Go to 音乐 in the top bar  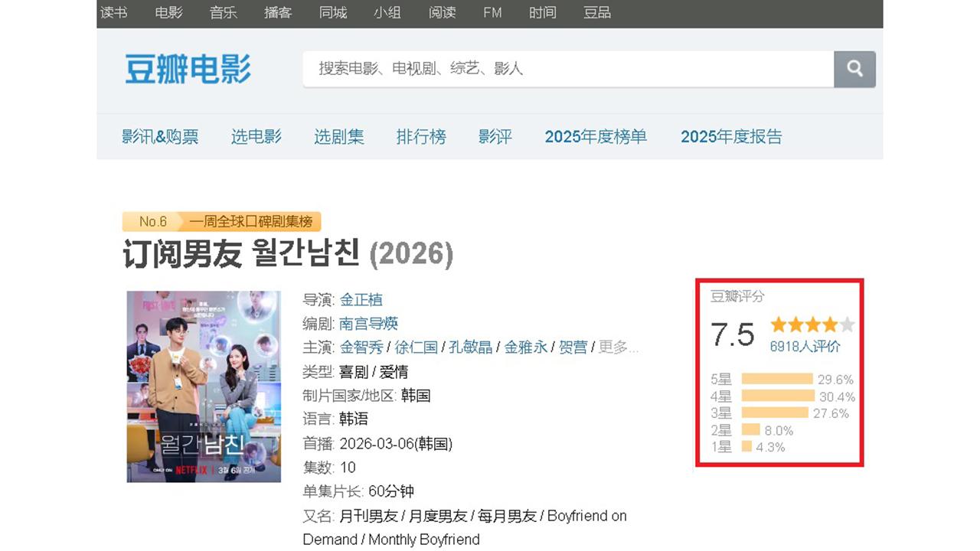pos(224,13)
